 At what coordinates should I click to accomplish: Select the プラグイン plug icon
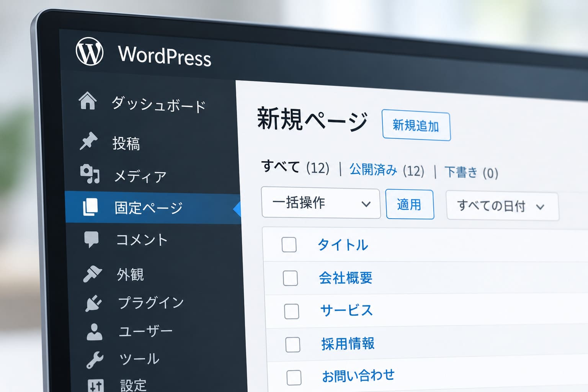(x=94, y=303)
